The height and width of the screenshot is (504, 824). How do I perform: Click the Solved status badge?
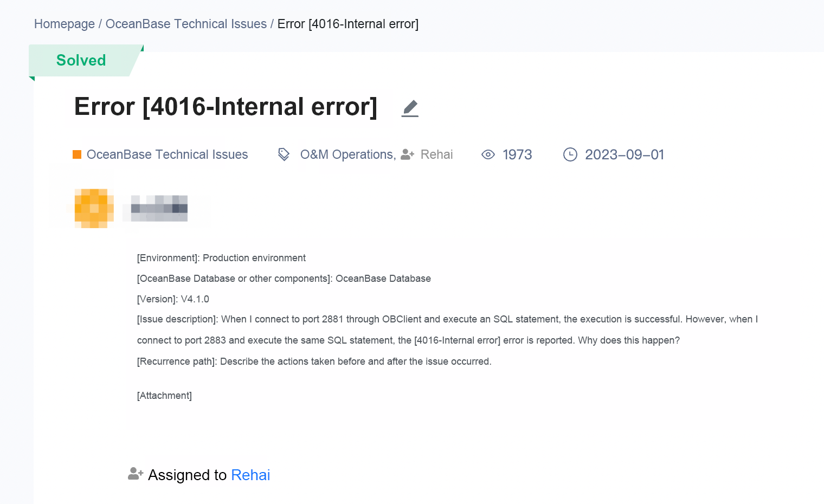tap(81, 60)
